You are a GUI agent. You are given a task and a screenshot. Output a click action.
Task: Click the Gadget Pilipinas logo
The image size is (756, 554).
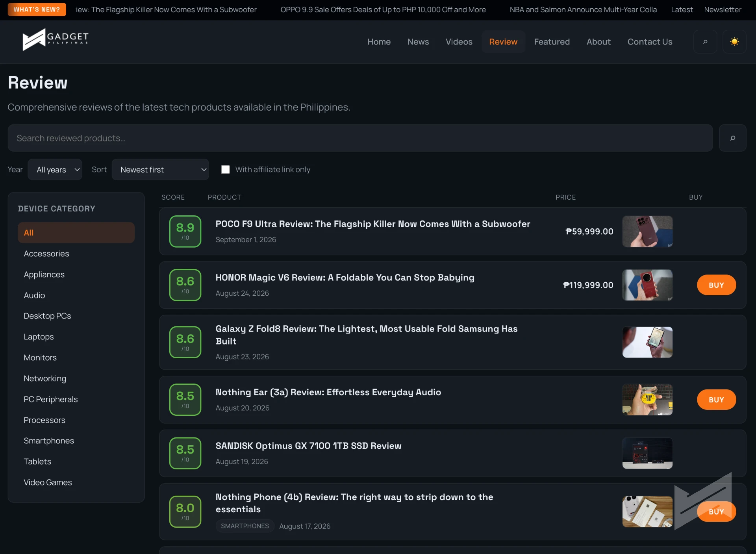click(56, 40)
